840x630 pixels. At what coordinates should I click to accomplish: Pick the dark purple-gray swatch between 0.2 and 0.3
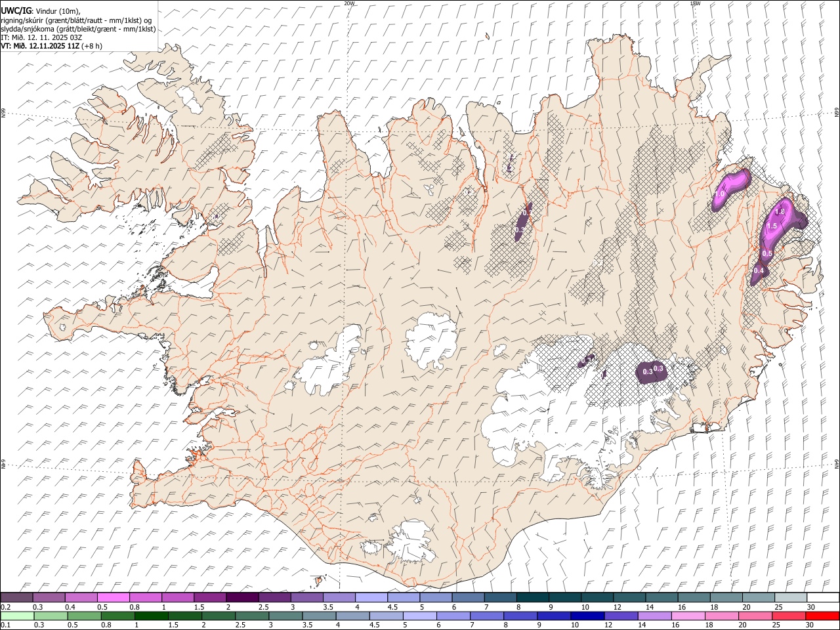[16, 597]
